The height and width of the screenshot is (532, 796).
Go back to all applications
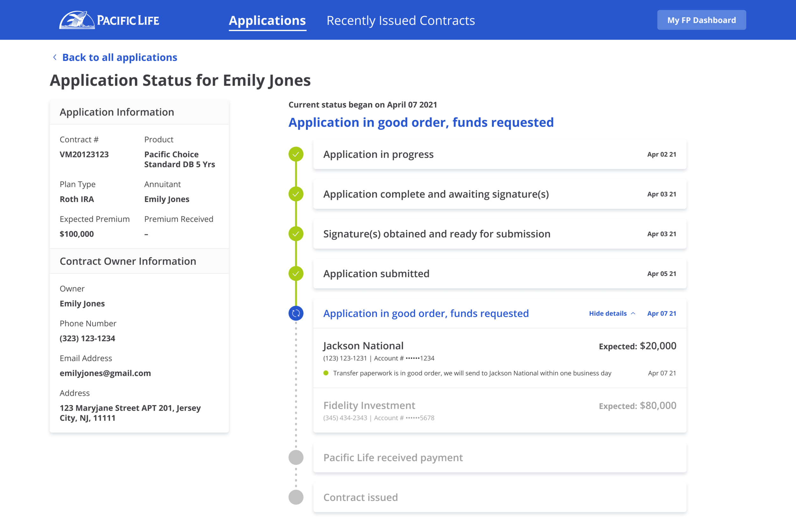coord(119,57)
